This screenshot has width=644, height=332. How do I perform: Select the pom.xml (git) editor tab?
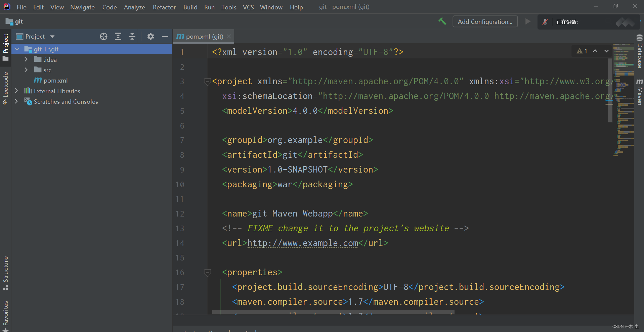tap(204, 36)
